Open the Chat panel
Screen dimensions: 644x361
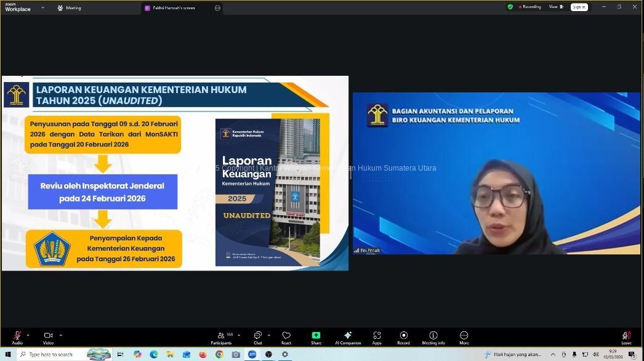pos(257,336)
